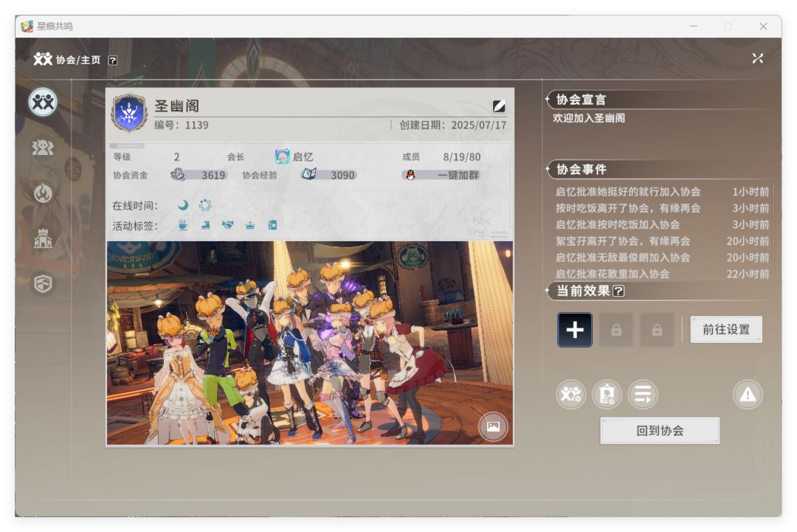
Task: Open the guild home sidebar icon
Action: (x=43, y=103)
